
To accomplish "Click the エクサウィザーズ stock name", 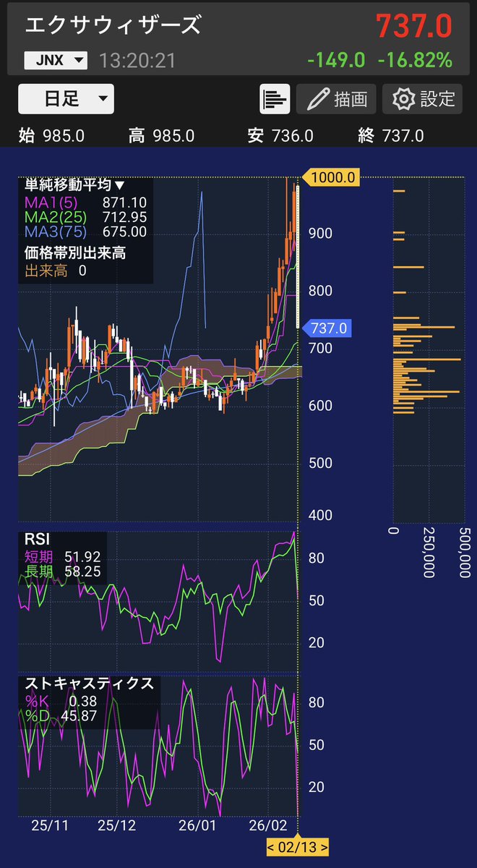I will 113,26.
